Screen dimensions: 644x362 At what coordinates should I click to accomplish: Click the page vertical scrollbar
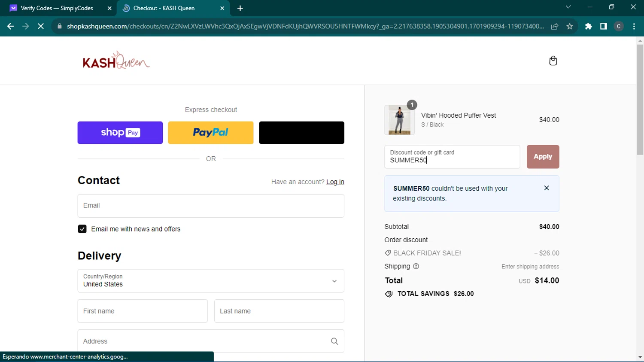pos(640,100)
